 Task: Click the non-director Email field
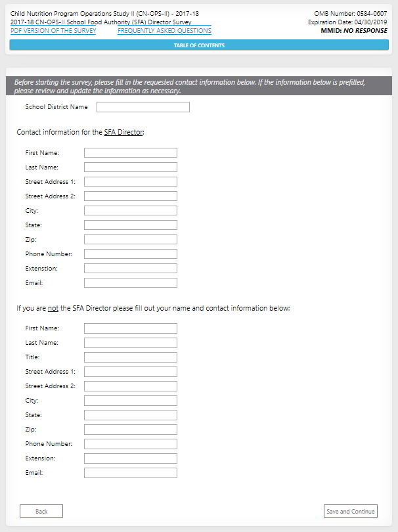(131, 473)
